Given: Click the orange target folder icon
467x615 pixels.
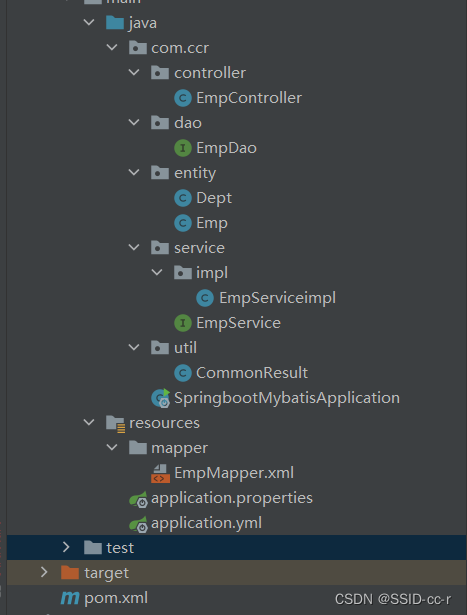Looking at the screenshot, I should point(70,573).
